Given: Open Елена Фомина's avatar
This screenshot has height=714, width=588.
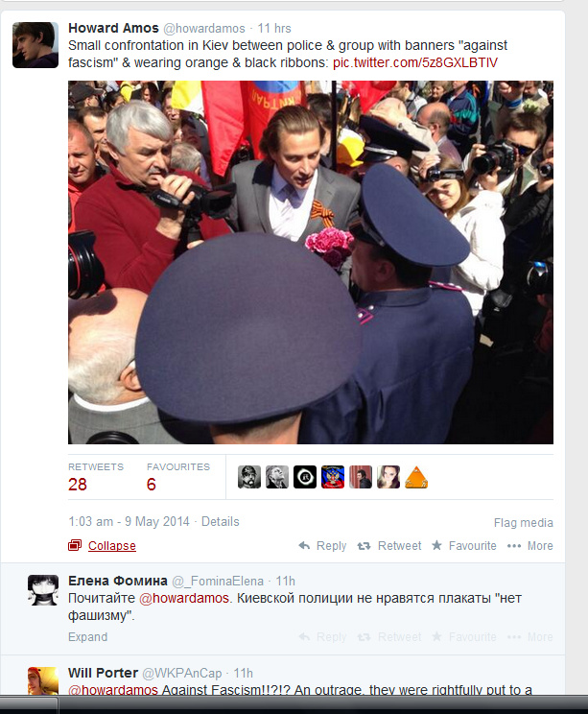Looking at the screenshot, I should pos(43,590).
